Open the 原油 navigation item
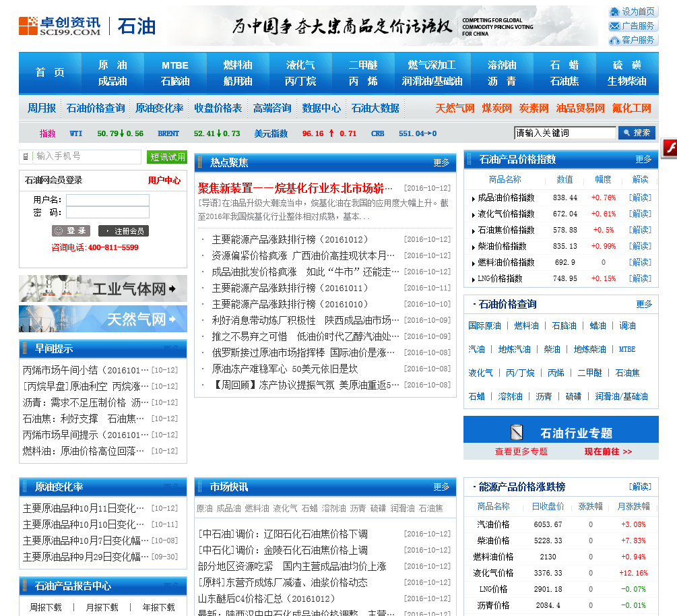 click(112, 65)
